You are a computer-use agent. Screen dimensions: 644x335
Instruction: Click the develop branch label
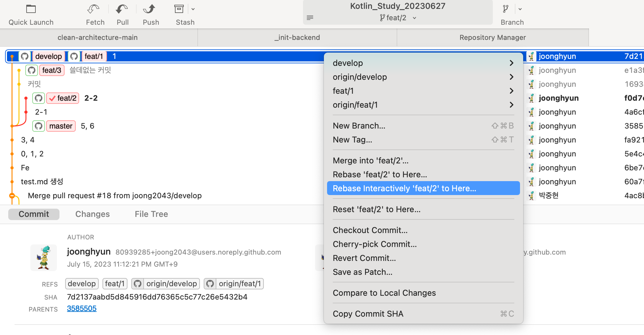(48, 56)
